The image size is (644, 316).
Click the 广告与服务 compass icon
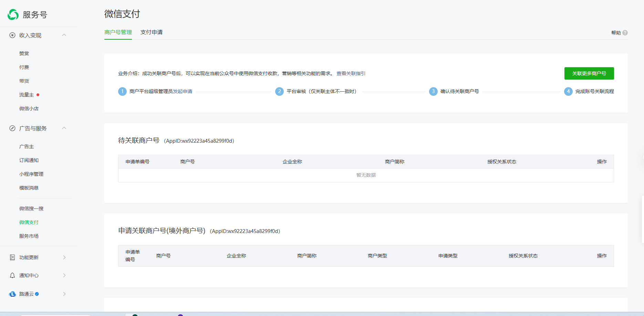pyautogui.click(x=12, y=128)
